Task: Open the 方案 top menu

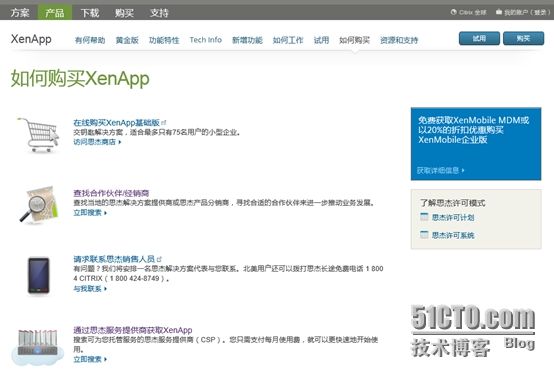Action: pyautogui.click(x=20, y=13)
